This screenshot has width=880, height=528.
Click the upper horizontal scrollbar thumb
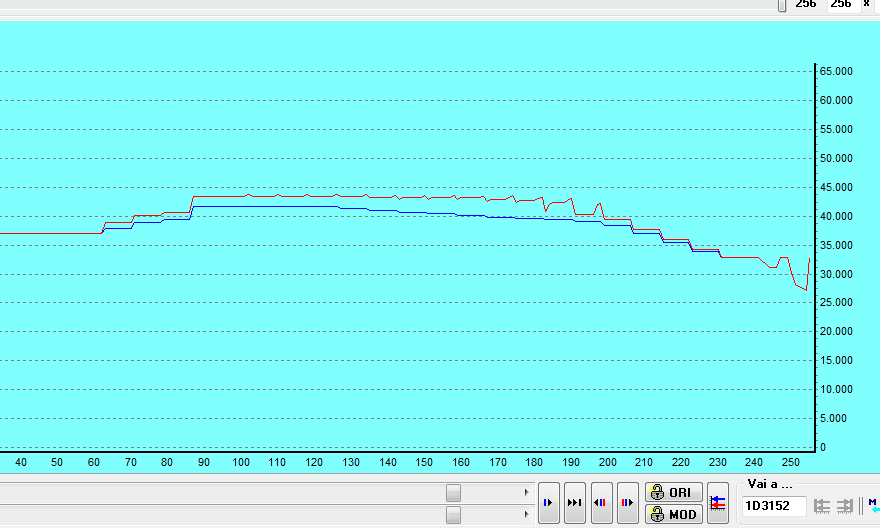point(453,492)
